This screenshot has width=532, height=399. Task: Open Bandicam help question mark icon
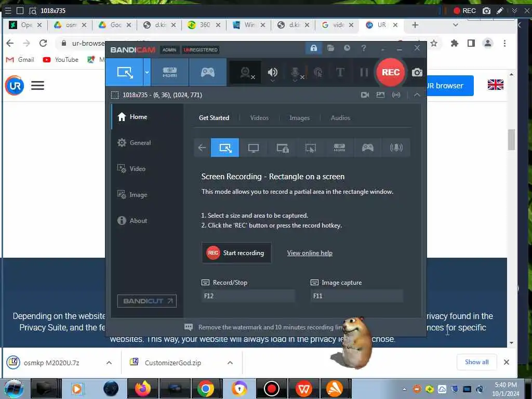pyautogui.click(x=363, y=48)
